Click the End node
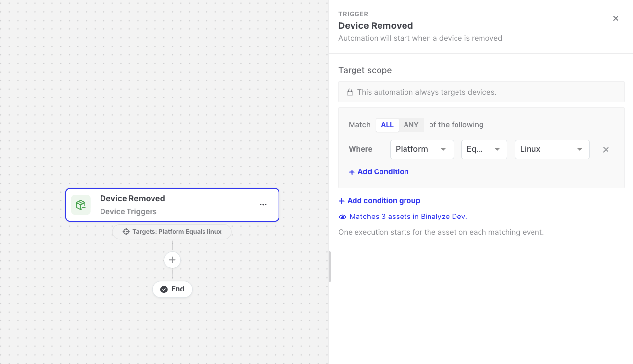The image size is (633, 364). point(173,290)
